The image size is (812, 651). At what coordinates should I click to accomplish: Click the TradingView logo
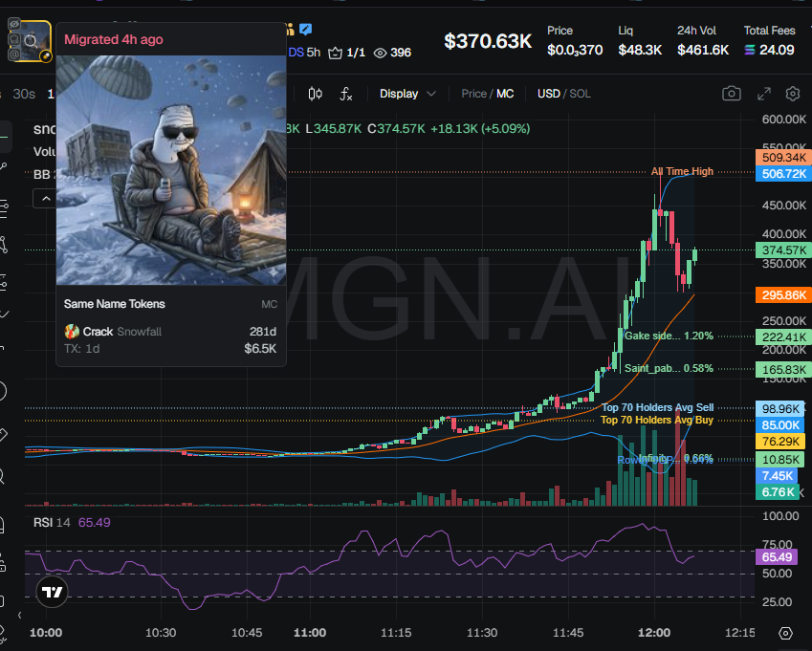52,592
